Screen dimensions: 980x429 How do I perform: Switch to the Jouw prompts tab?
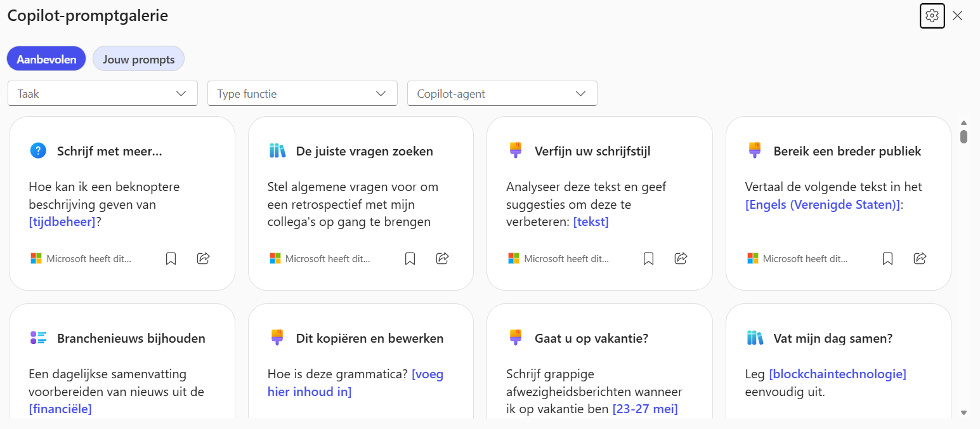click(x=138, y=59)
